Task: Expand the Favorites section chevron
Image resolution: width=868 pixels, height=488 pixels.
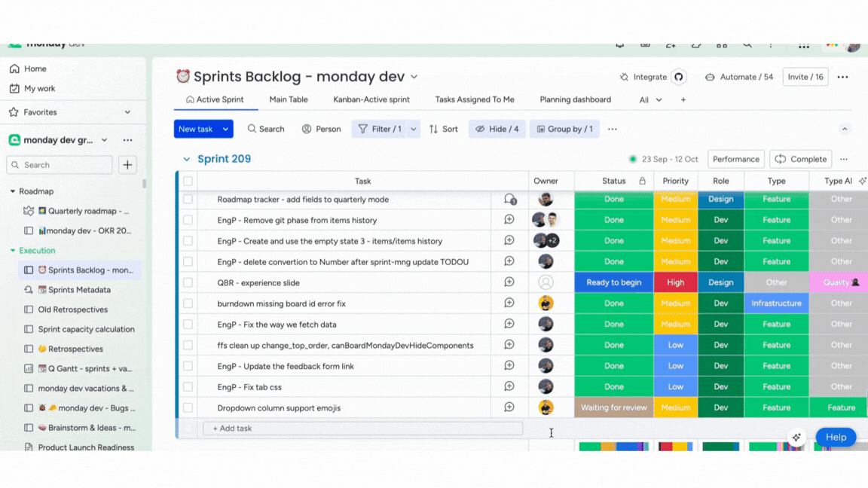Action: point(127,112)
